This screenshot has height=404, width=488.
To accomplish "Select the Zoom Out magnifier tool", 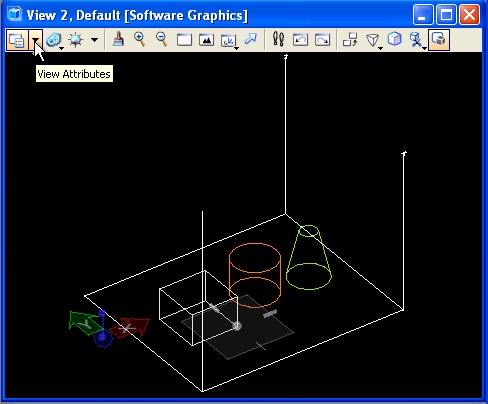I will click(x=162, y=40).
